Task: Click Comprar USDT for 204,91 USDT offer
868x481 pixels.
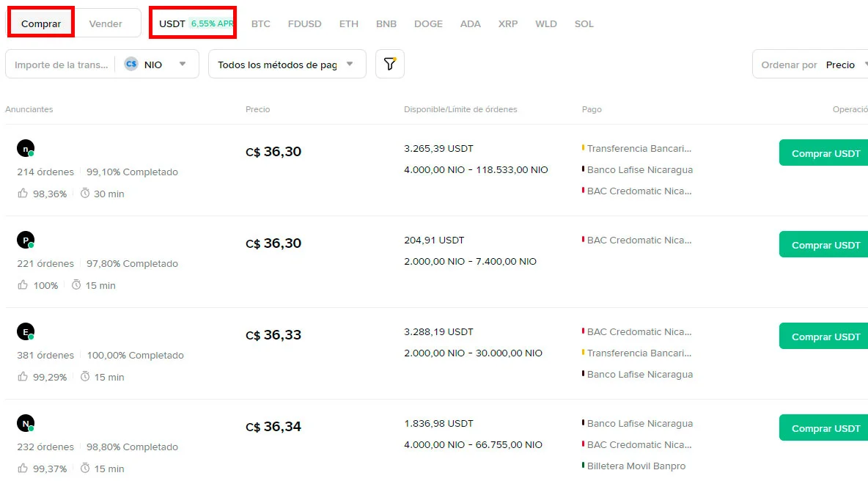Action: pyautogui.click(x=824, y=245)
